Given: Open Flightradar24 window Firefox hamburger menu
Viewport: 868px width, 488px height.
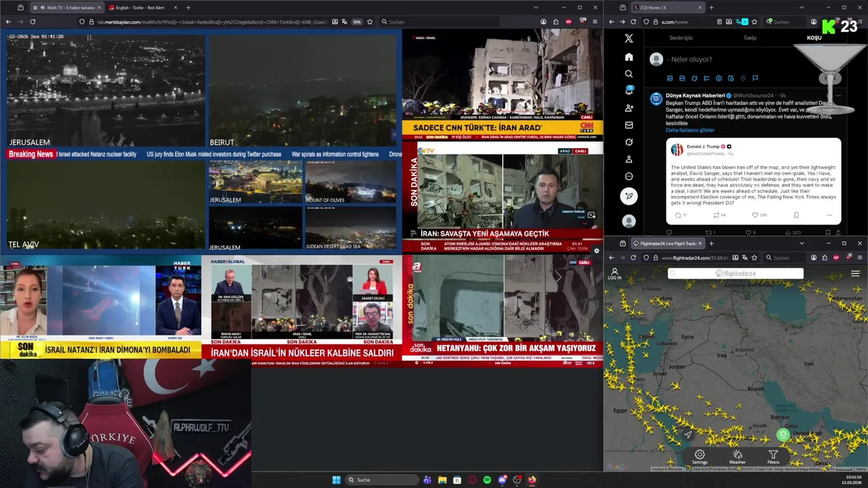Looking at the screenshot, I should 860,258.
